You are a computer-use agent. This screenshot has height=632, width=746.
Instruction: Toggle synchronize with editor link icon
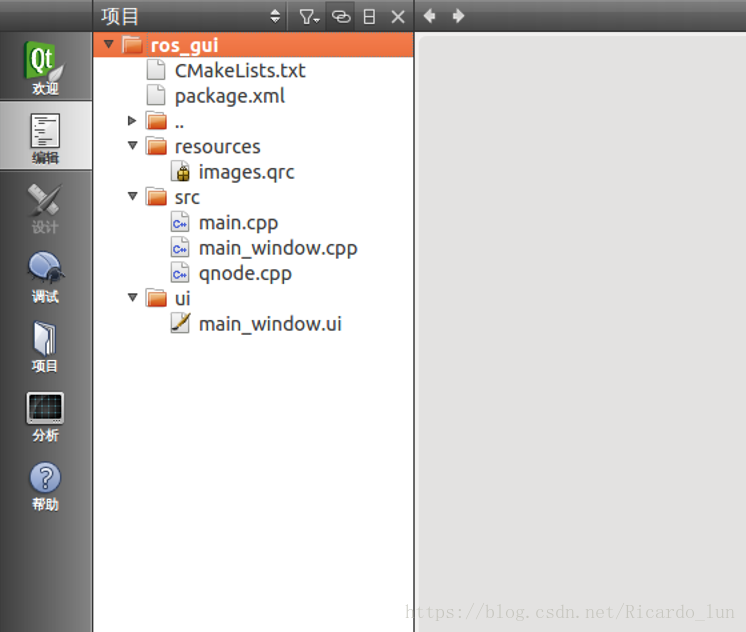(341, 17)
